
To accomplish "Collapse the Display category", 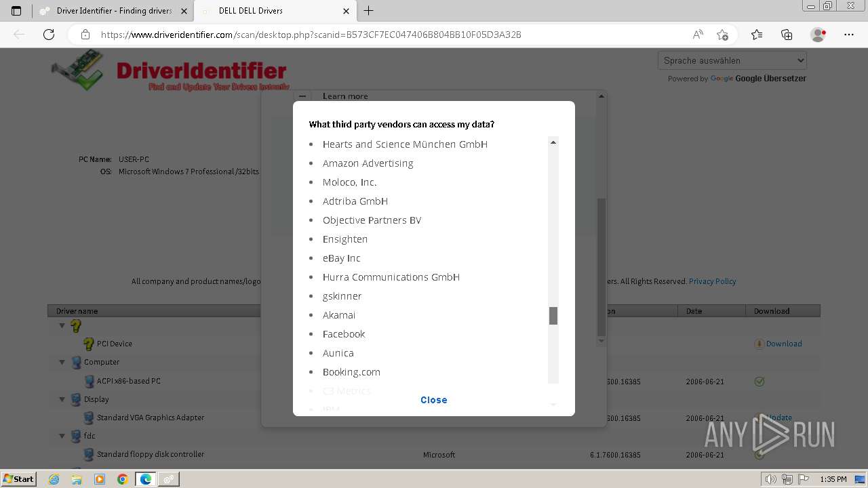I will 62,400.
